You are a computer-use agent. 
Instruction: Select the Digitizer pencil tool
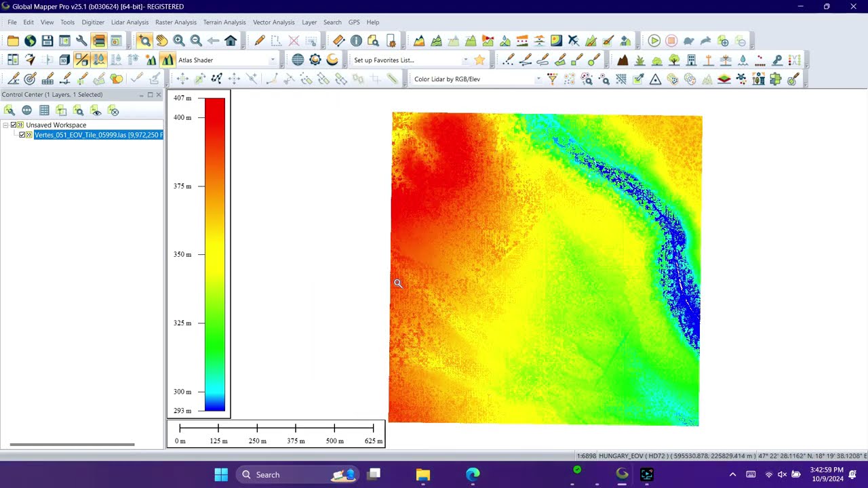tap(260, 41)
